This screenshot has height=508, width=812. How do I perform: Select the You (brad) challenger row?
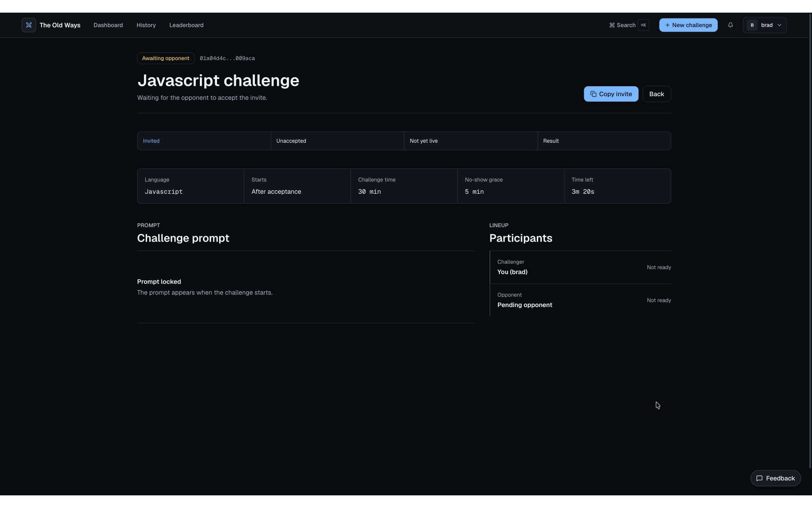point(581,267)
